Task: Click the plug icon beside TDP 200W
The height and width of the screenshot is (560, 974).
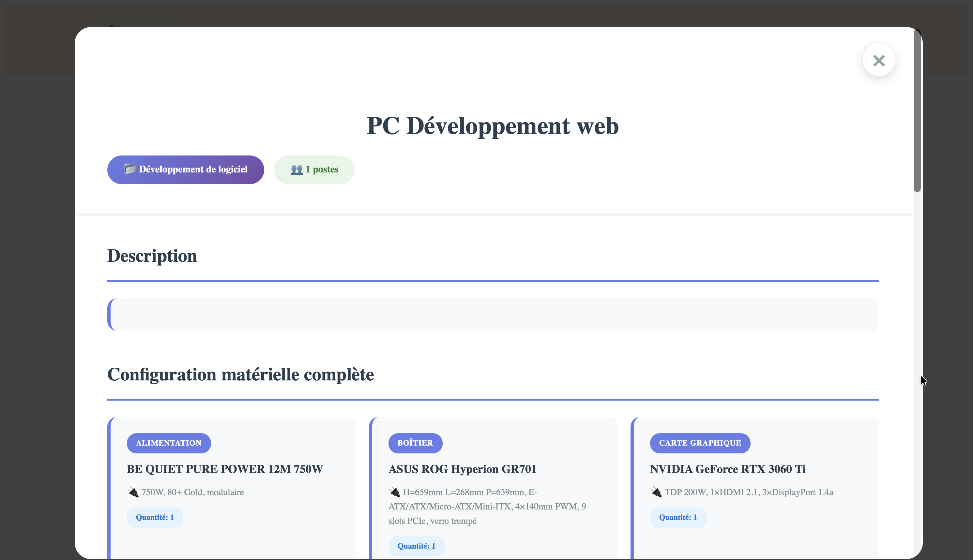Action: coord(656,492)
